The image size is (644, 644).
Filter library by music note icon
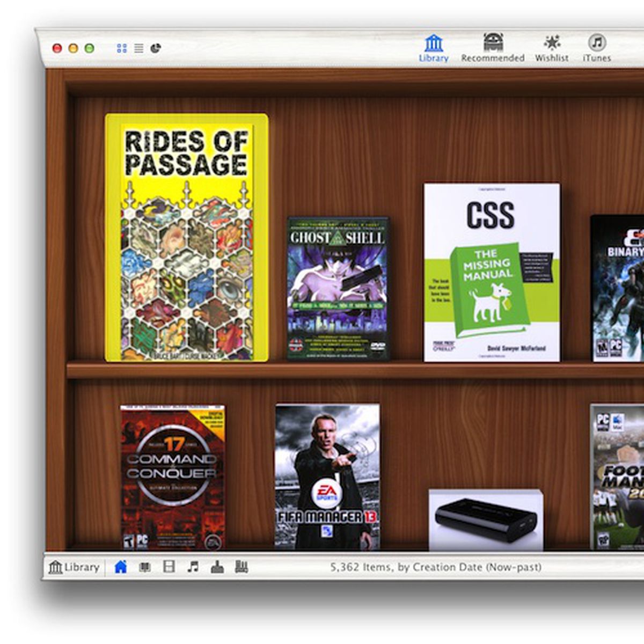tap(193, 567)
